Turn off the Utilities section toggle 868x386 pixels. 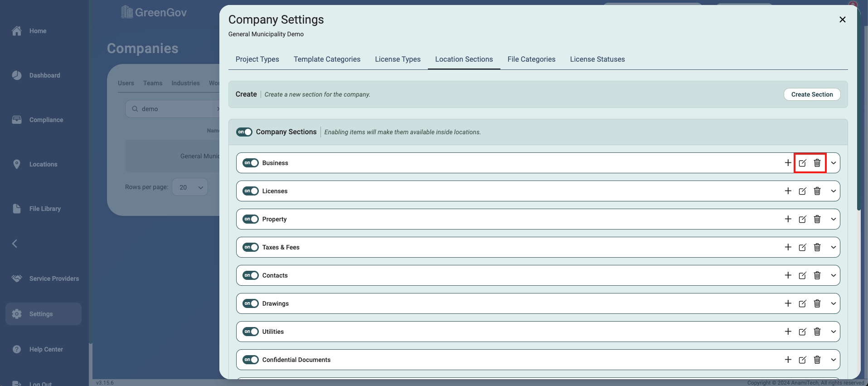tap(250, 332)
